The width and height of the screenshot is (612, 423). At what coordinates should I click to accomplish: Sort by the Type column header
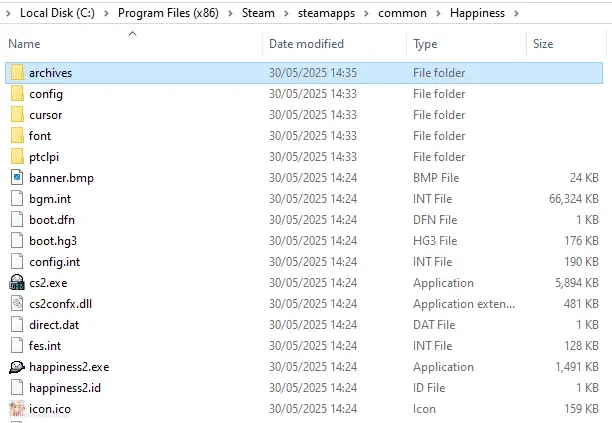[x=425, y=44]
